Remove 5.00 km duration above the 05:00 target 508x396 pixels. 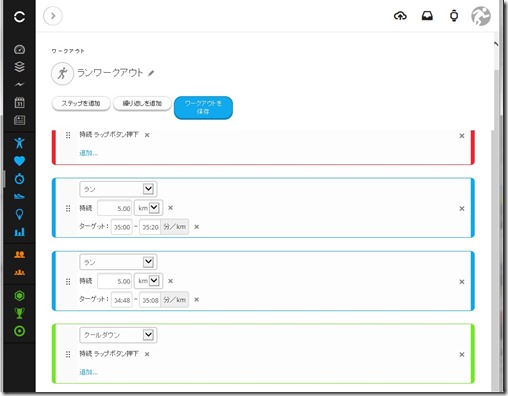click(x=170, y=208)
